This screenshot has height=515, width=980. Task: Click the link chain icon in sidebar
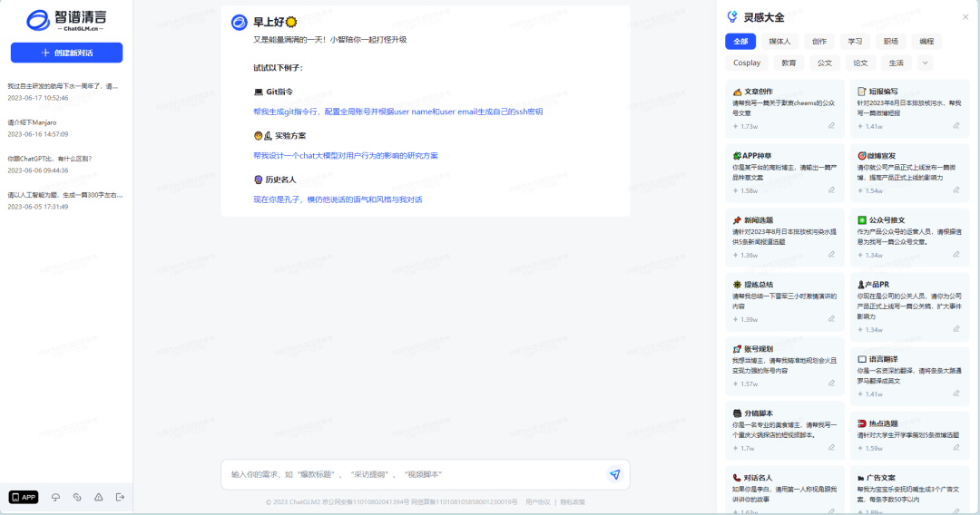click(77, 497)
